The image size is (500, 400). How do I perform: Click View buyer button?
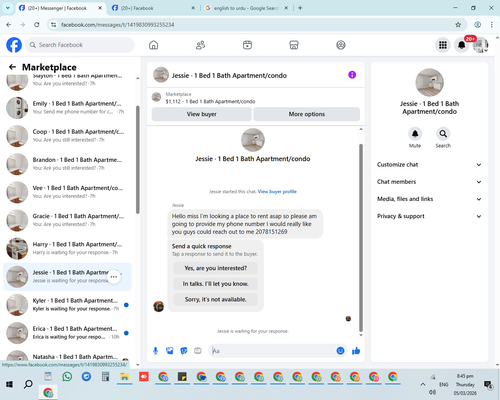point(202,114)
